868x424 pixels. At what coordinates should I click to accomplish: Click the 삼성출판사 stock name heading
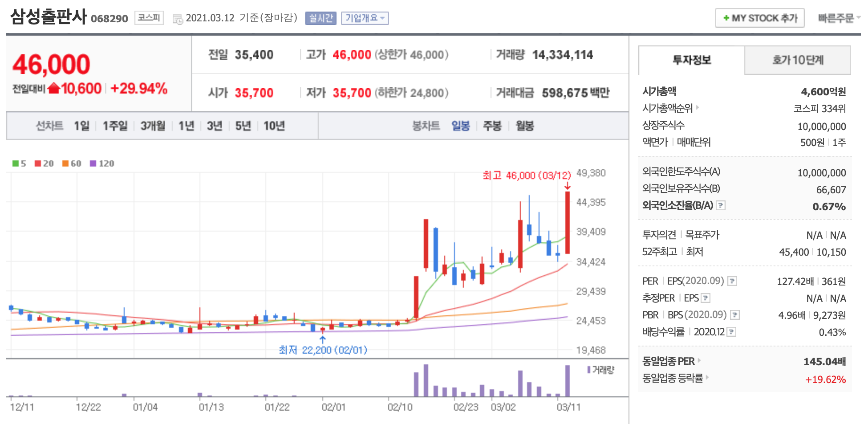click(x=49, y=17)
